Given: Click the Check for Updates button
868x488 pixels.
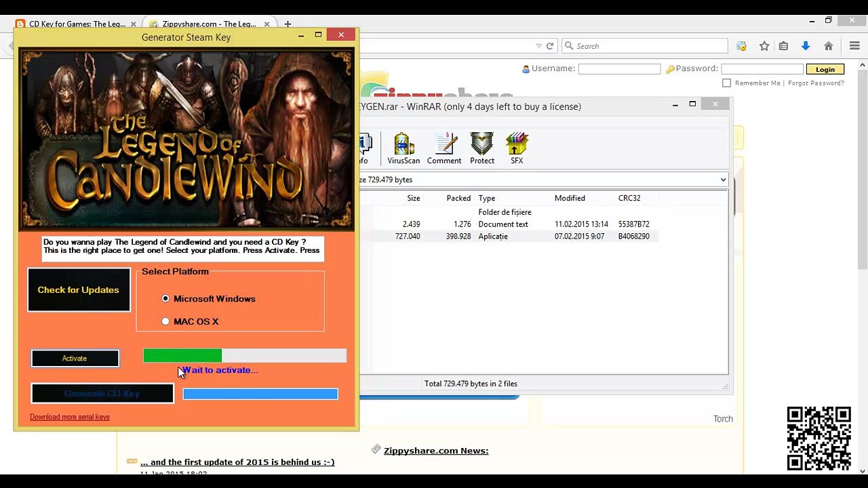Looking at the screenshot, I should pyautogui.click(x=79, y=290).
